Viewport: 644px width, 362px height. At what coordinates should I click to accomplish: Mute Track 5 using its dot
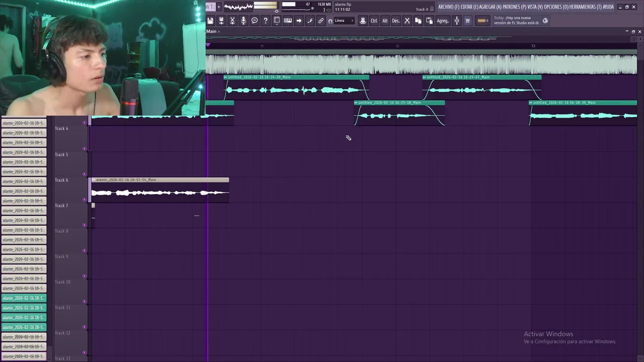(x=84, y=174)
